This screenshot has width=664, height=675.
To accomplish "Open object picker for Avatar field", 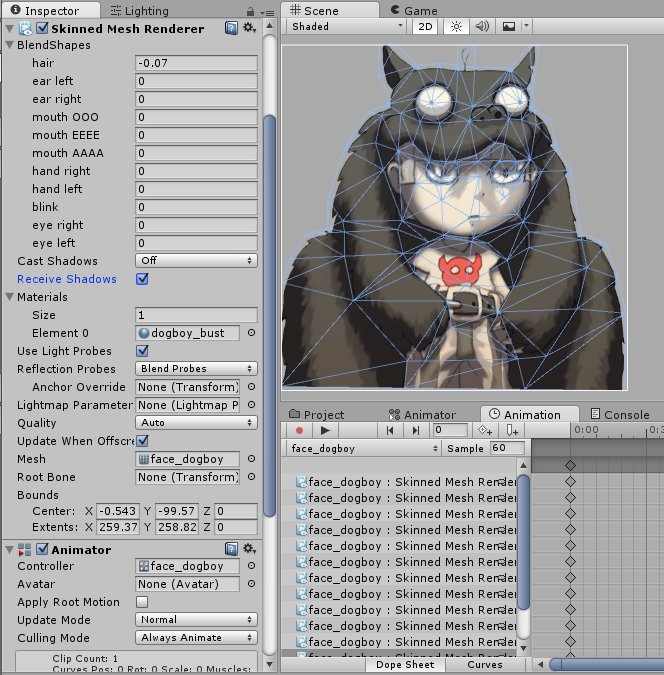I will tap(251, 584).
